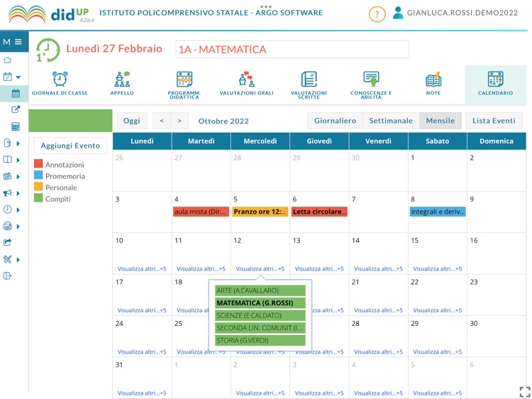Select the Calendario toolbar icon

495,83
